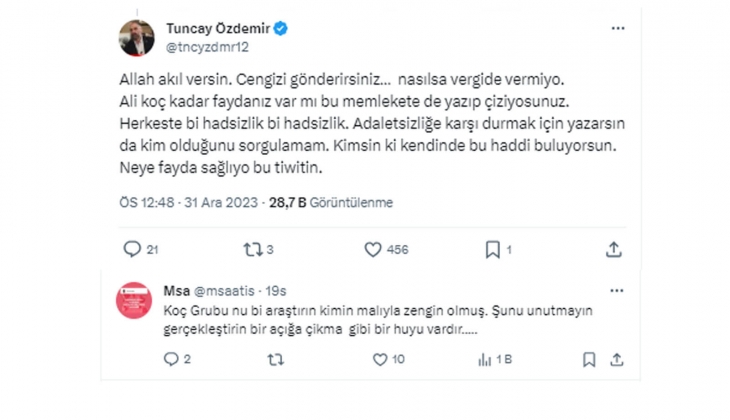Image resolution: width=730 pixels, height=420 pixels.
Task: Click the blue verified badge
Action: (x=282, y=29)
